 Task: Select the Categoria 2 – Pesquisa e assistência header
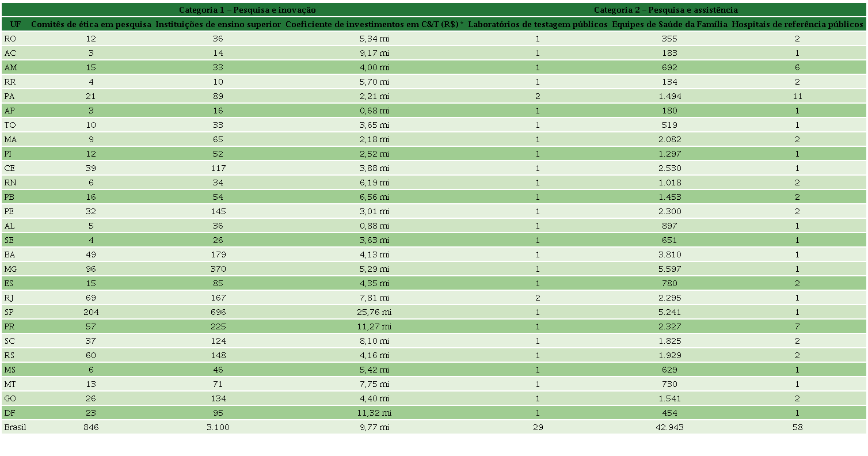point(665,10)
